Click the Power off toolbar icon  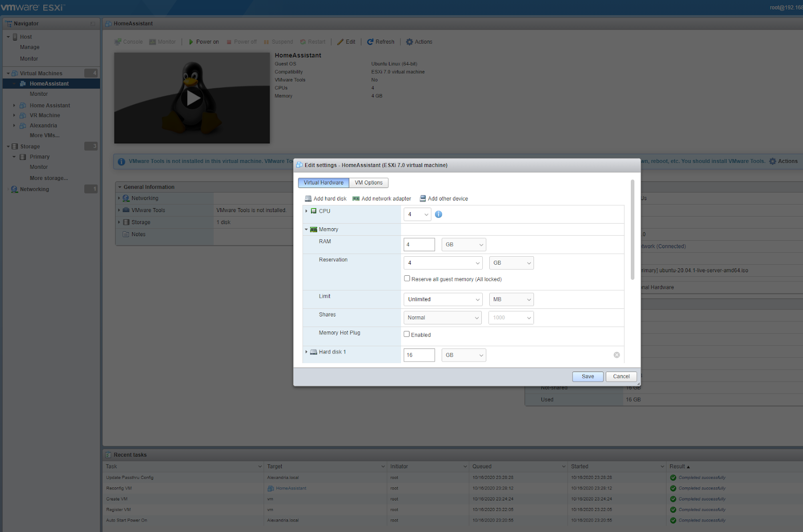coord(229,42)
